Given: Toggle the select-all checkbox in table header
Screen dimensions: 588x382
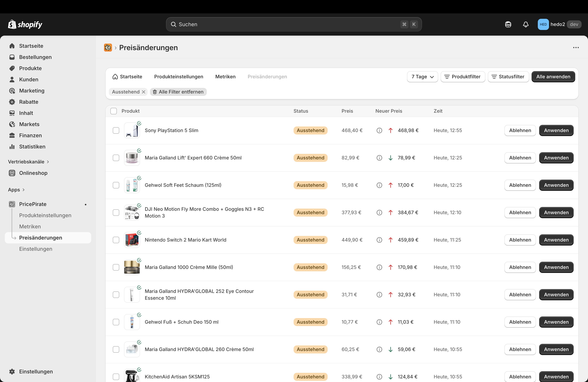Looking at the screenshot, I should click(113, 111).
